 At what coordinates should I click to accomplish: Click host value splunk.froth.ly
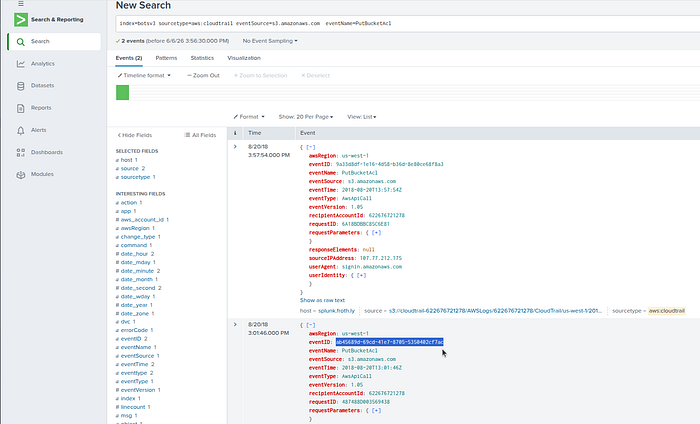tap(336, 311)
